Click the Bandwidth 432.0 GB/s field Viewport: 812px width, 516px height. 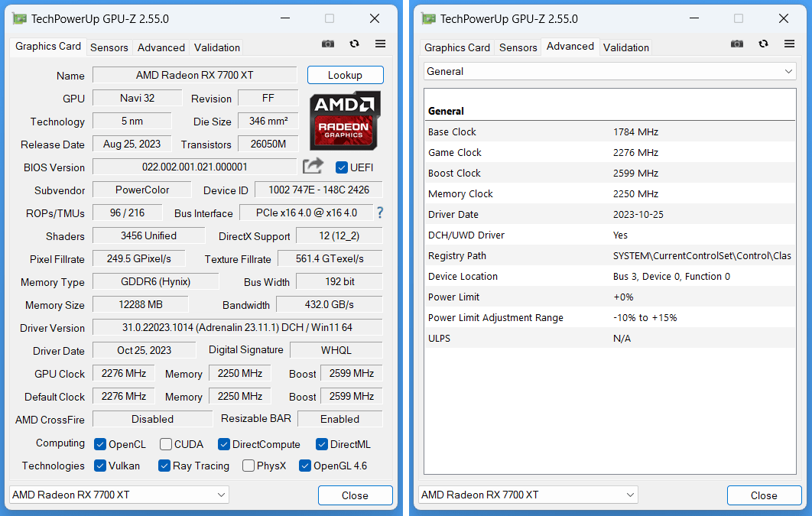pyautogui.click(x=330, y=304)
